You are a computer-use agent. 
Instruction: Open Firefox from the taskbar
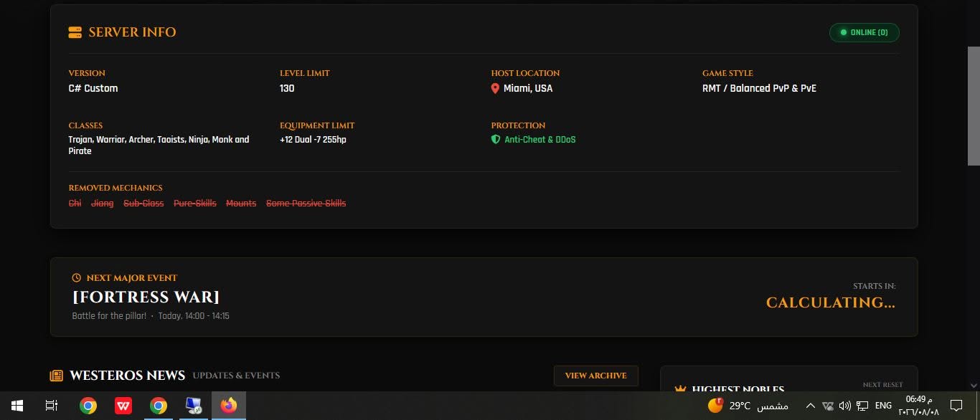pos(228,406)
